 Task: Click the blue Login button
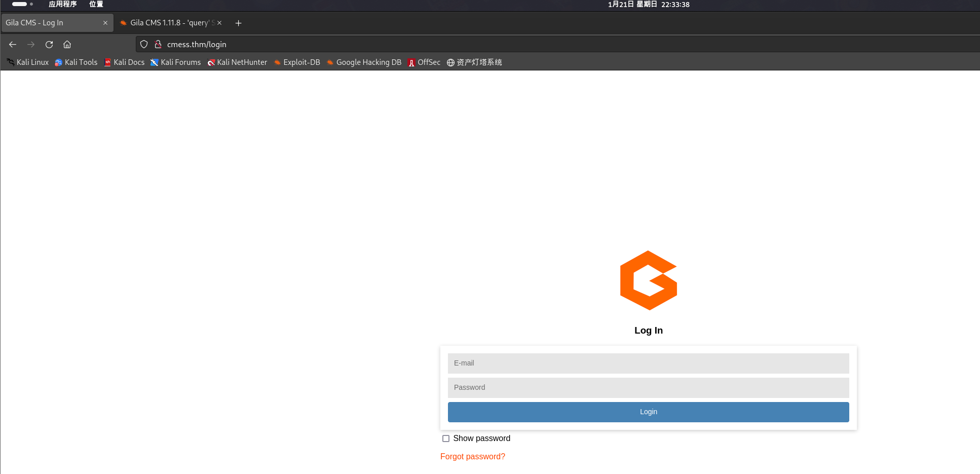click(x=648, y=412)
